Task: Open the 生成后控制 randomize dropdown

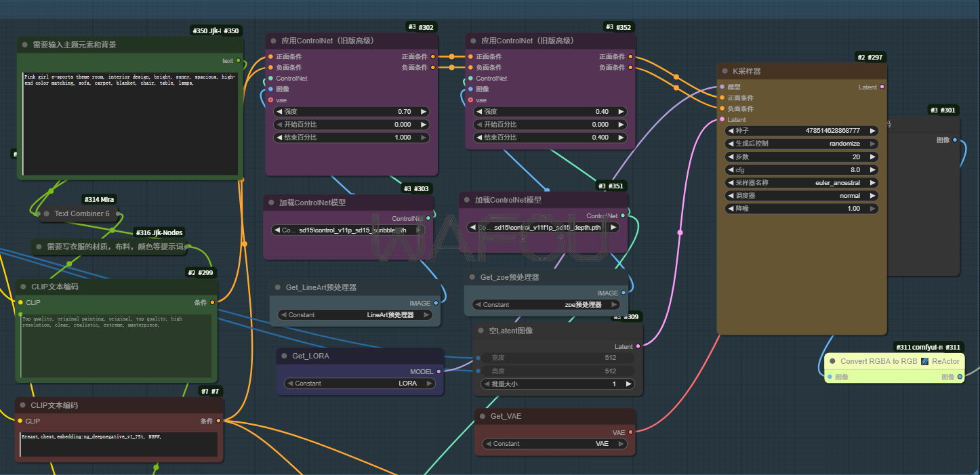Action: click(802, 144)
